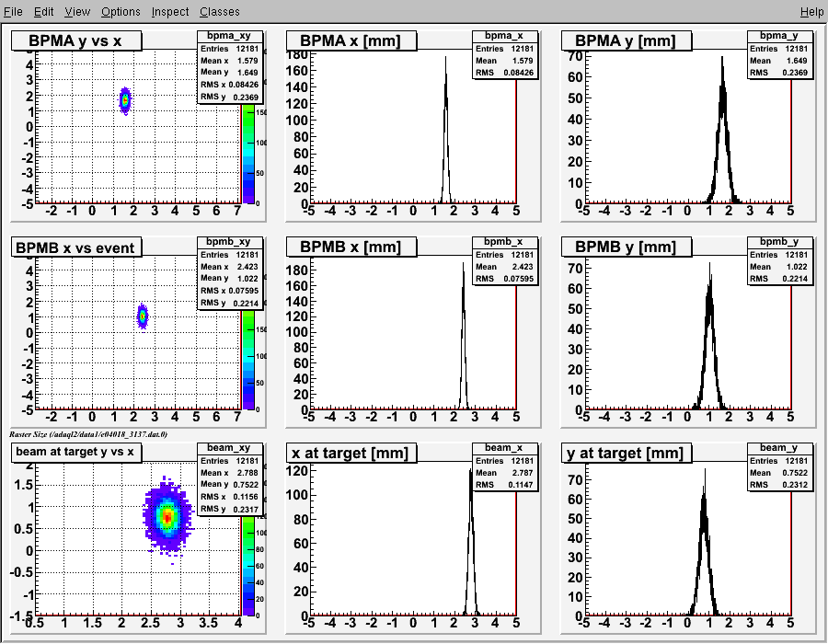Viewport: 828px width, 644px height.
Task: Click the color palette of beam at target plot
Action: pyautogui.click(x=248, y=566)
